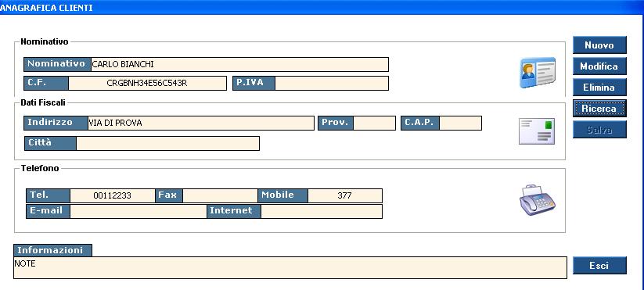Click the ANAGRAFICA CLIENTI title bar
Screen dimensions: 644x290
[322, 7]
